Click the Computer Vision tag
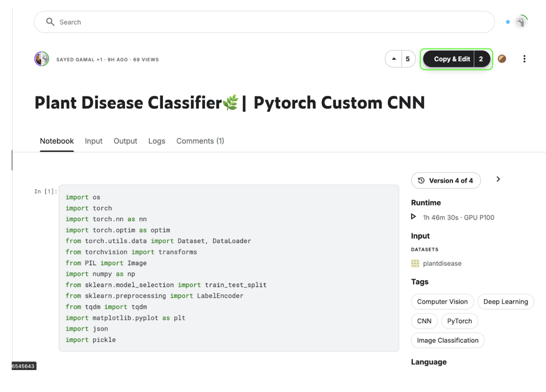Screen dimensions: 546x392 [x=442, y=302]
